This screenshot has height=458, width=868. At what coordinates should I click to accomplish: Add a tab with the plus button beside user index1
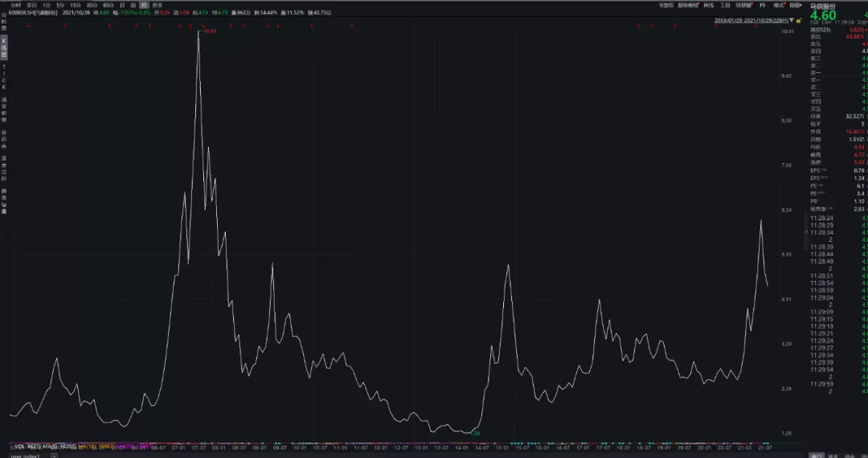coord(54,456)
